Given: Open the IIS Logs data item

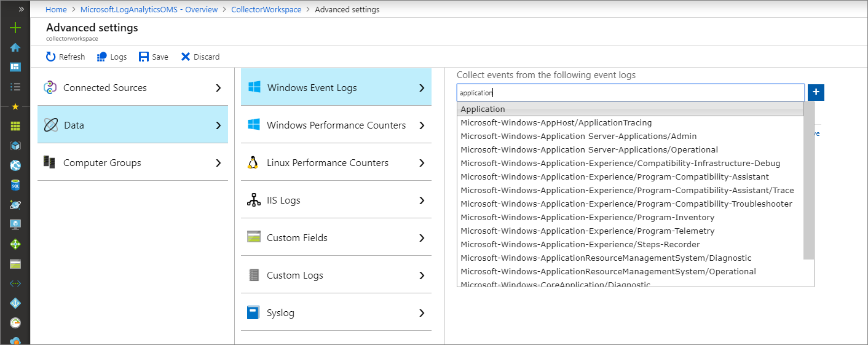Looking at the screenshot, I should (x=336, y=200).
